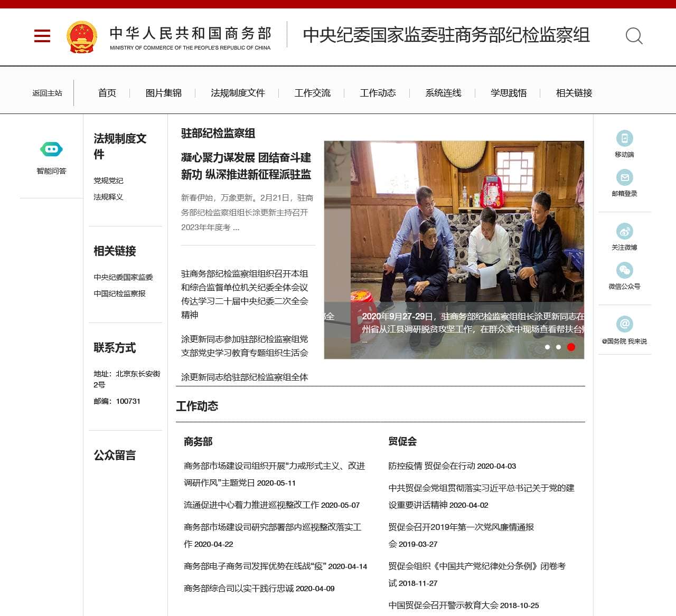Select the second carousel indicator dot
The width and height of the screenshot is (676, 616).
pos(558,347)
